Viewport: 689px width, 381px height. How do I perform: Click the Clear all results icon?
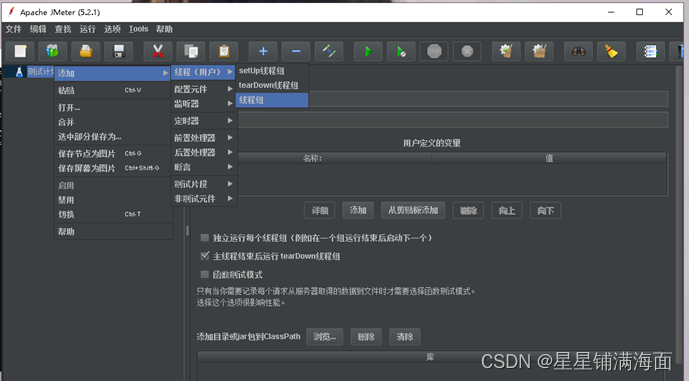click(x=539, y=51)
